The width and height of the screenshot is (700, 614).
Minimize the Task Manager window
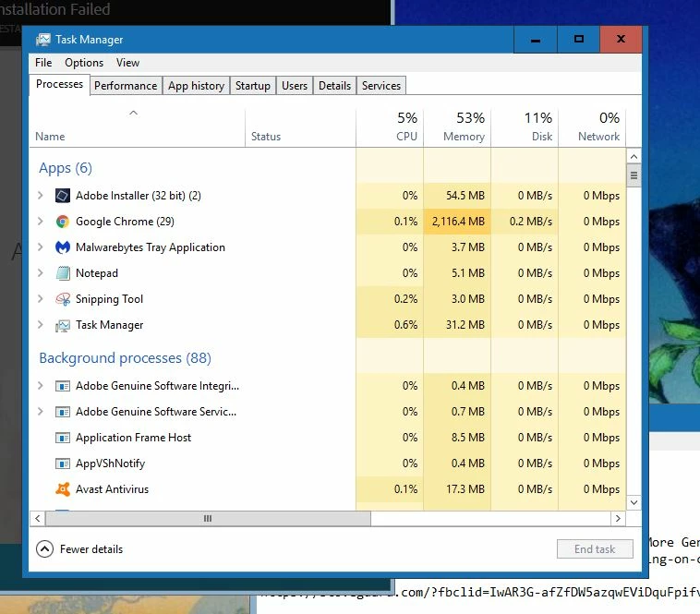point(536,40)
